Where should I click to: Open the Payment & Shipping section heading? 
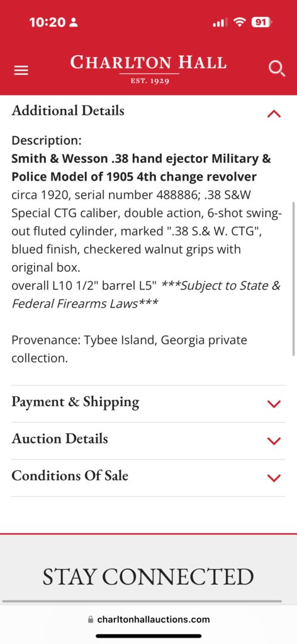pos(75,402)
